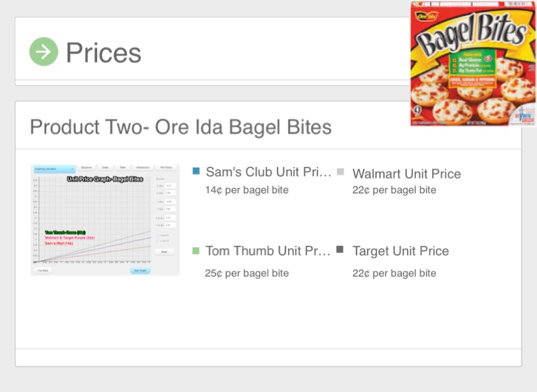Click the green arrow icon beside Prices
This screenshot has height=392, width=537.
click(x=43, y=52)
